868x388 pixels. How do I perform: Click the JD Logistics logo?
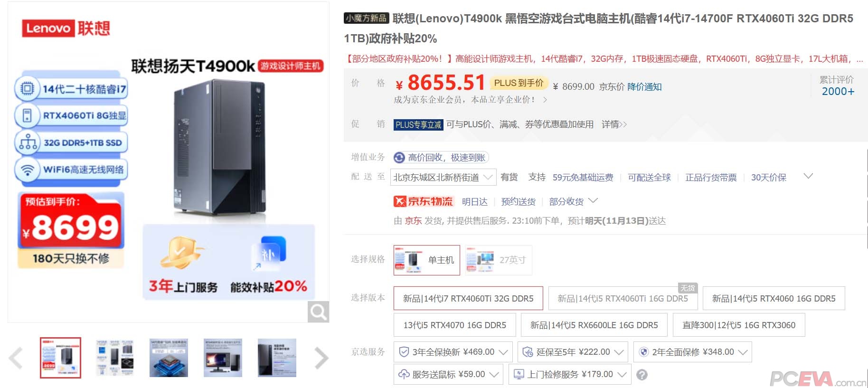tap(424, 201)
